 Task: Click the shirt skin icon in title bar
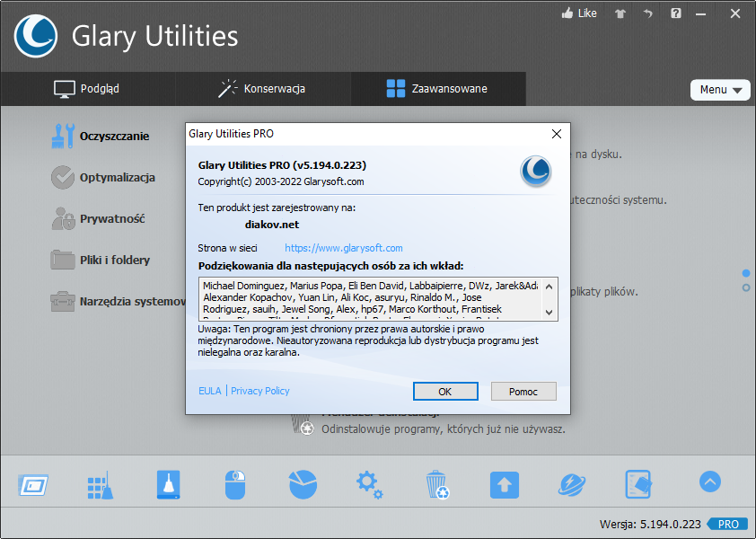pos(620,13)
